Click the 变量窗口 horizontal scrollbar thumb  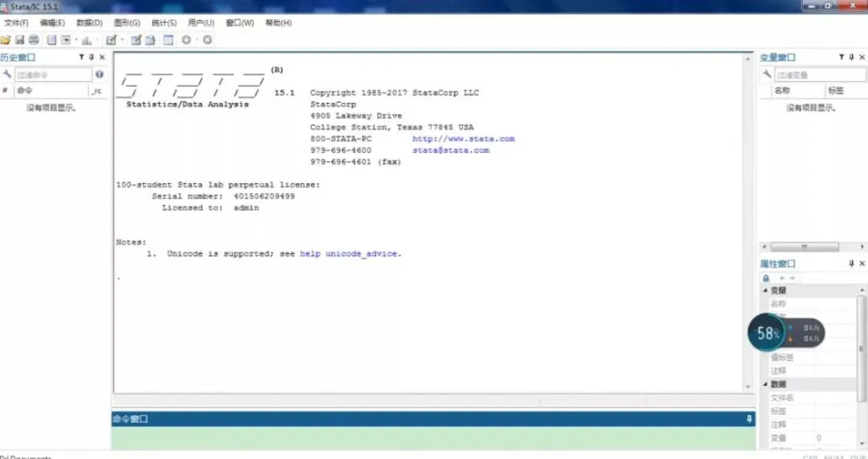coord(805,247)
